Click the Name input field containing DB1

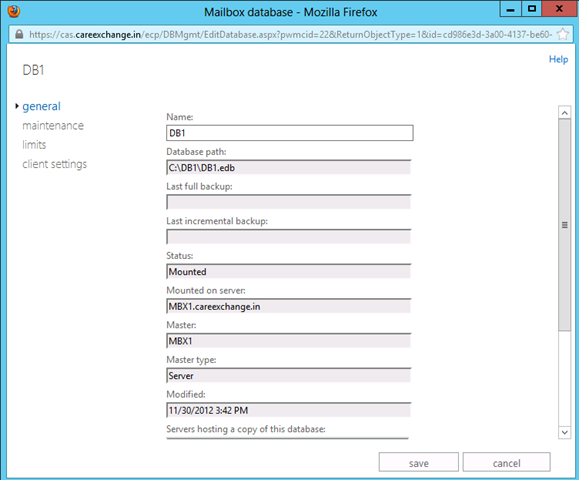(x=290, y=133)
